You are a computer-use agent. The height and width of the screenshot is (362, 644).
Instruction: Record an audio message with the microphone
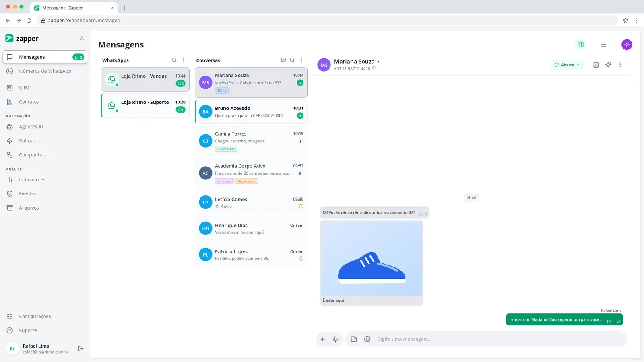pos(335,339)
